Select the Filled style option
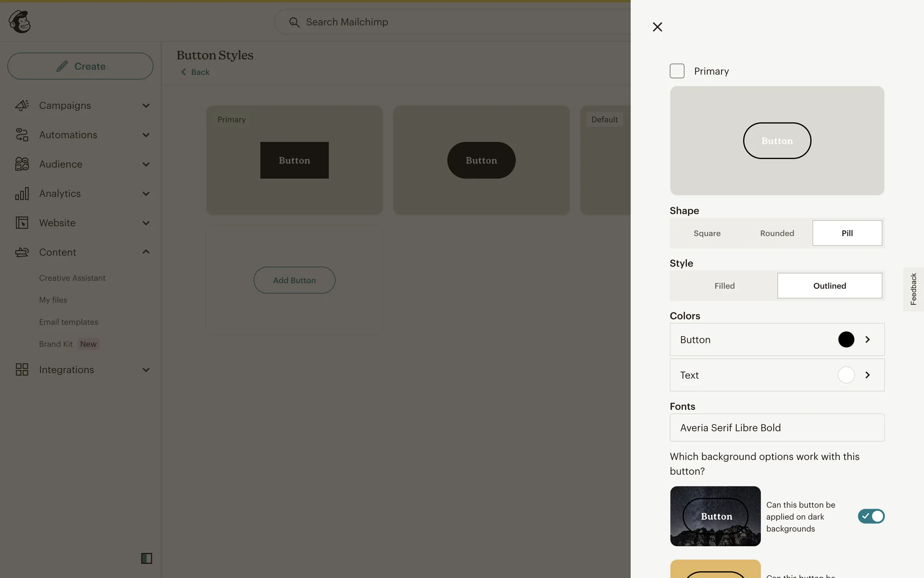 (x=724, y=286)
